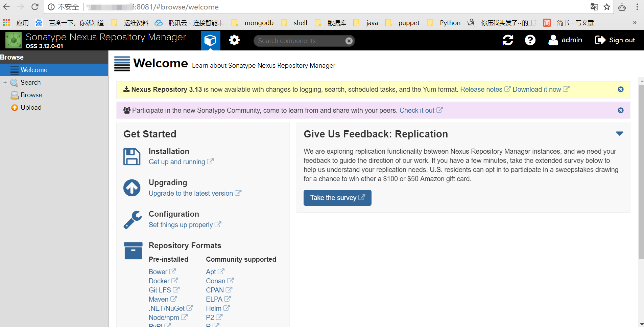Viewport: 644px width, 327px height.
Task: Click the Take the survey button
Action: [x=337, y=198]
